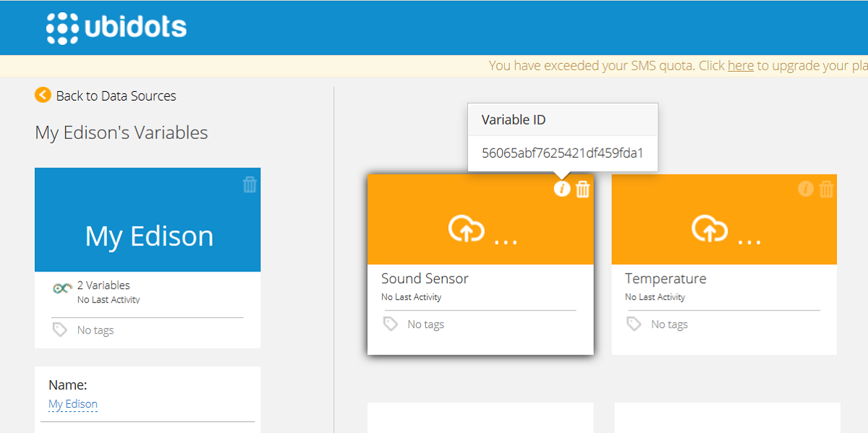The height and width of the screenshot is (433, 868).
Task: Click the 'My Edison's Variables' heading
Action: [122, 133]
